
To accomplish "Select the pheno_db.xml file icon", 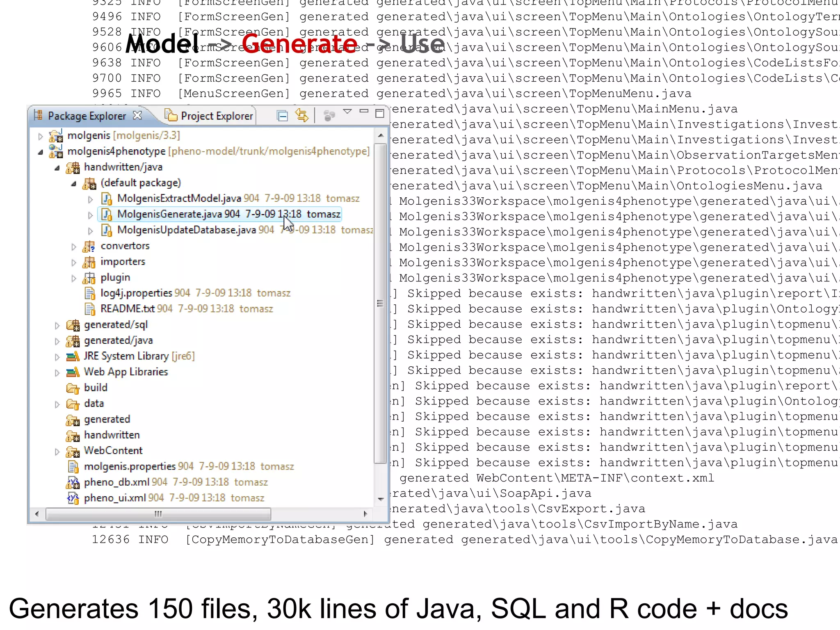I will 73,483.
